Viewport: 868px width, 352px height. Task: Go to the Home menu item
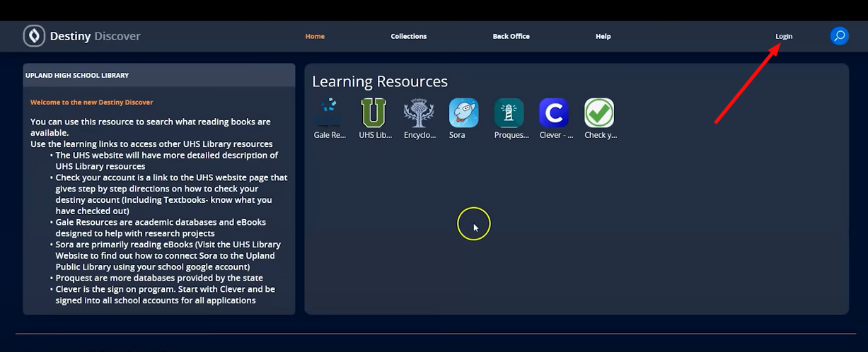315,36
